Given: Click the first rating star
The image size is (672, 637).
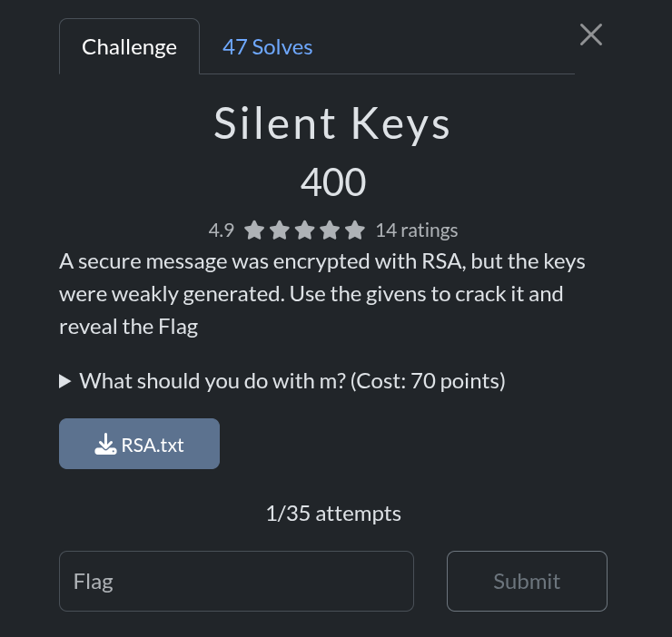Looking at the screenshot, I should click(254, 230).
